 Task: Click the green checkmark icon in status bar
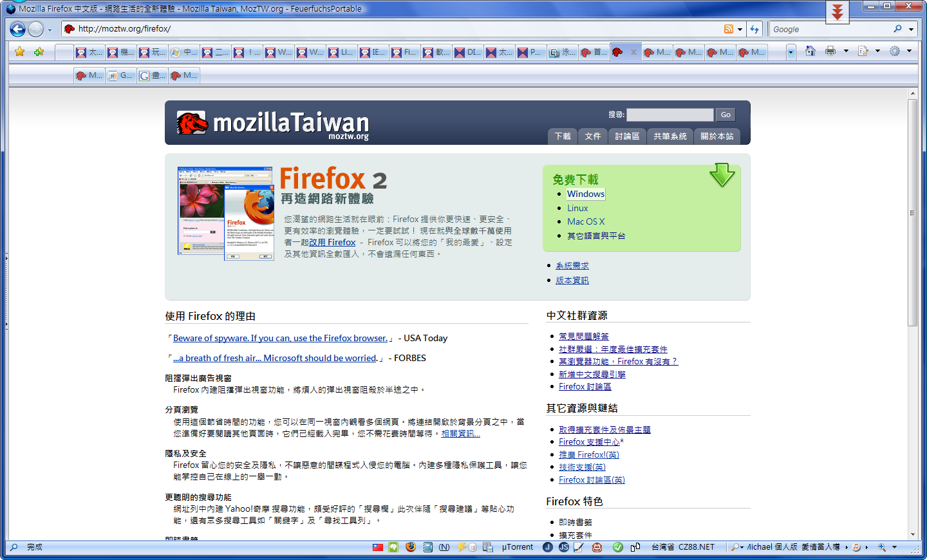618,547
